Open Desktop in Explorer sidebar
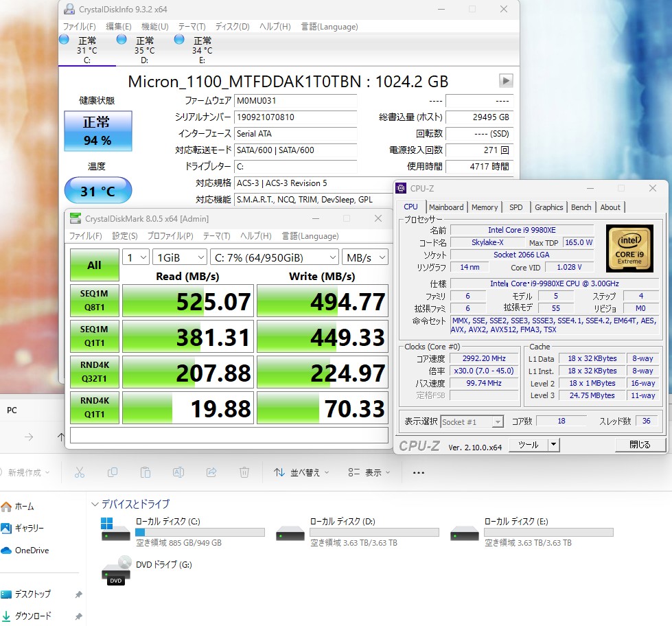The width and height of the screenshot is (672, 626). (26, 594)
